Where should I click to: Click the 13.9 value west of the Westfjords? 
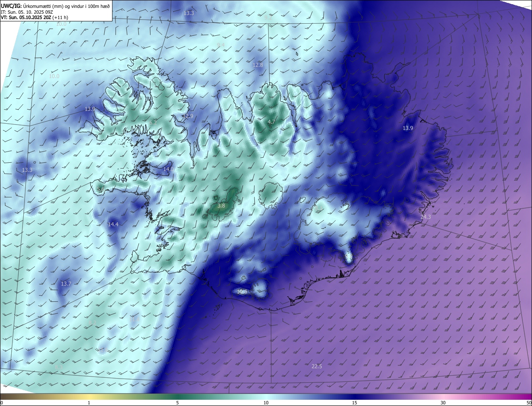(x=90, y=109)
